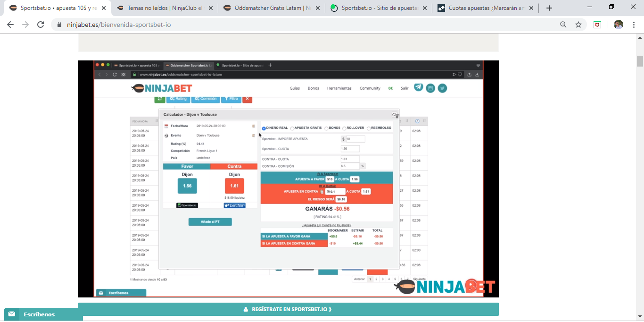This screenshot has width=644, height=322.
Task: Click the copy icon next to Evento row
Action: pyautogui.click(x=254, y=136)
